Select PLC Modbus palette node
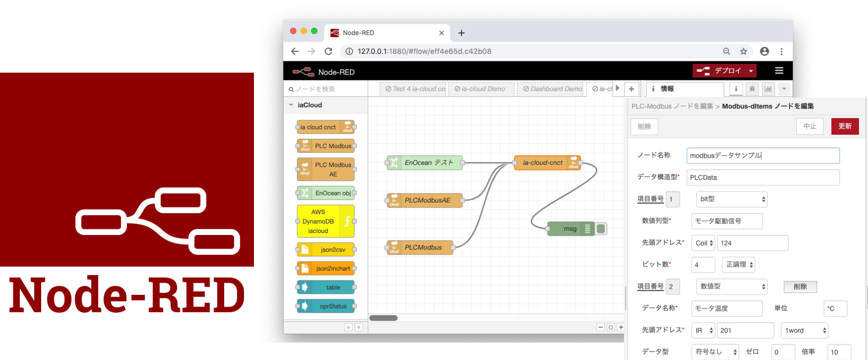Viewport: 868px width, 360px height. coord(326,146)
